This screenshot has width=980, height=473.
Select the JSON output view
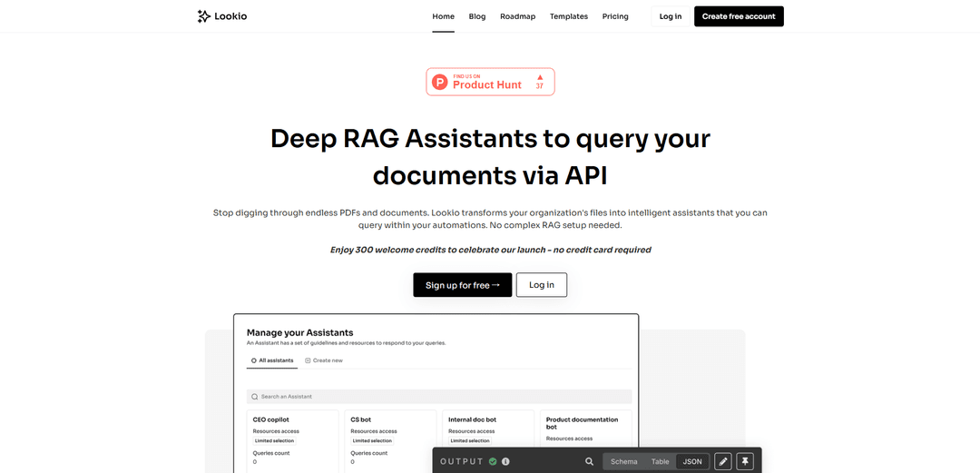click(x=692, y=461)
